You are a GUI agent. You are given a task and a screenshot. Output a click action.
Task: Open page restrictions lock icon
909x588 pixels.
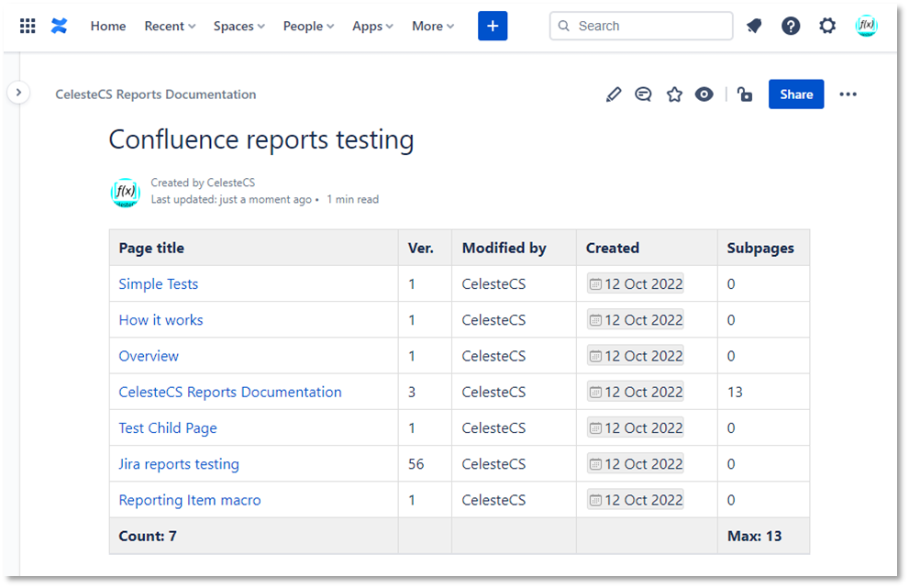[x=745, y=94]
